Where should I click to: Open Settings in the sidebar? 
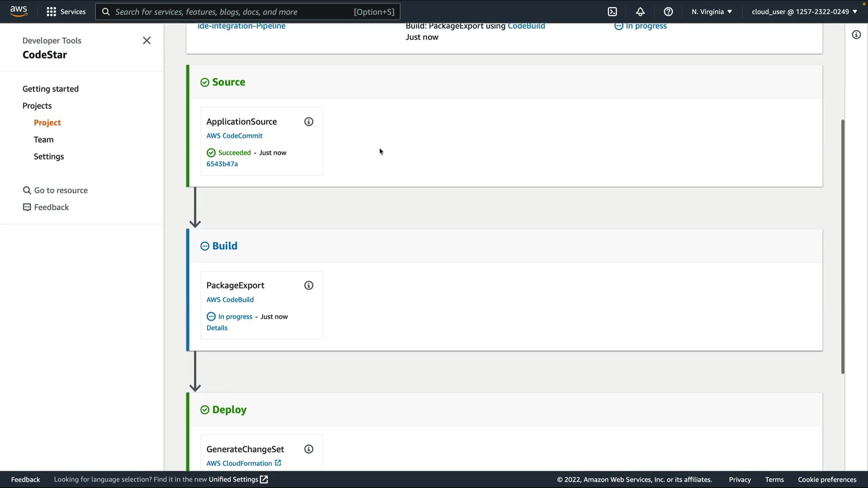click(x=49, y=156)
